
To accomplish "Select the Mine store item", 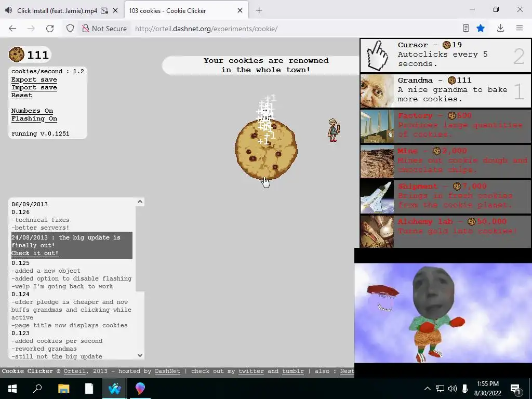I will 445,161.
